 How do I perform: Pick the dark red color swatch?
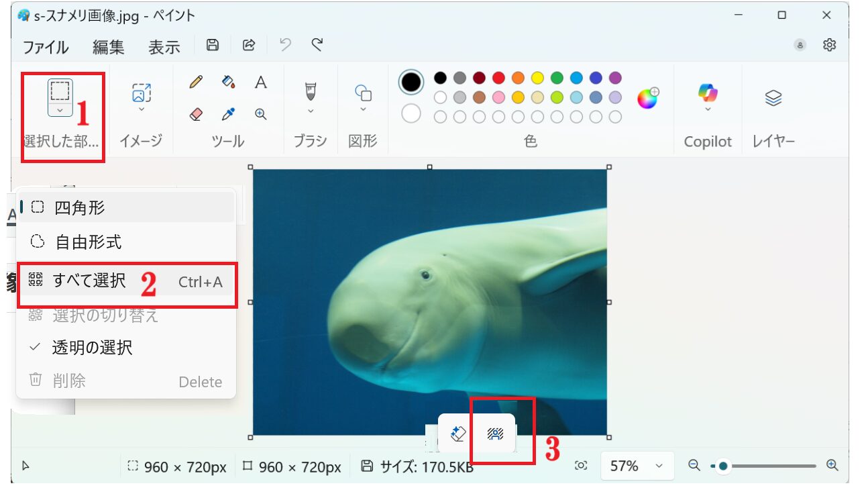click(x=479, y=78)
